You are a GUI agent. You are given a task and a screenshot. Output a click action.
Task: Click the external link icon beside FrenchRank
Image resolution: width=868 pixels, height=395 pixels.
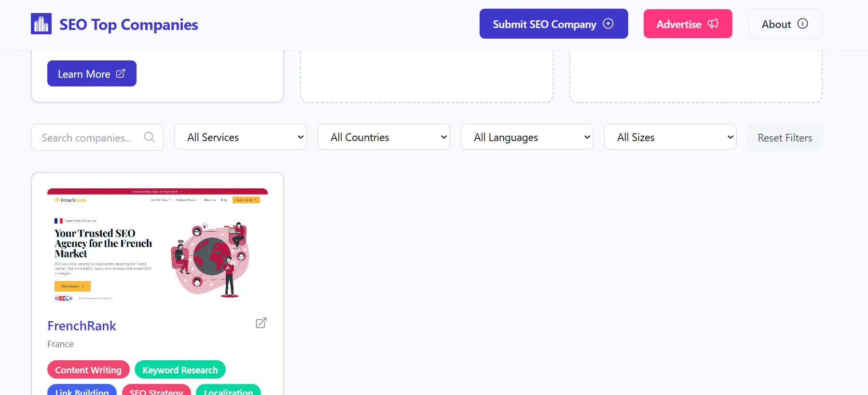click(x=261, y=323)
